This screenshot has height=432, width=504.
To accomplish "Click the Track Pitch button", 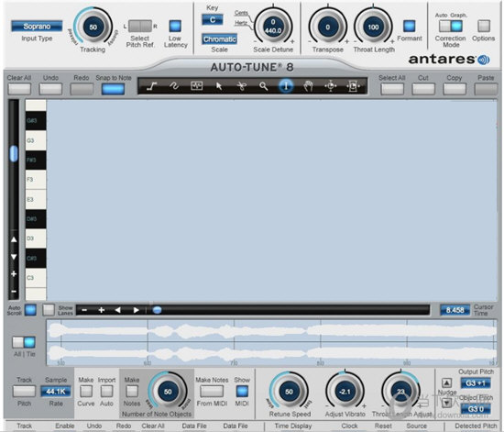I will [x=24, y=391].
